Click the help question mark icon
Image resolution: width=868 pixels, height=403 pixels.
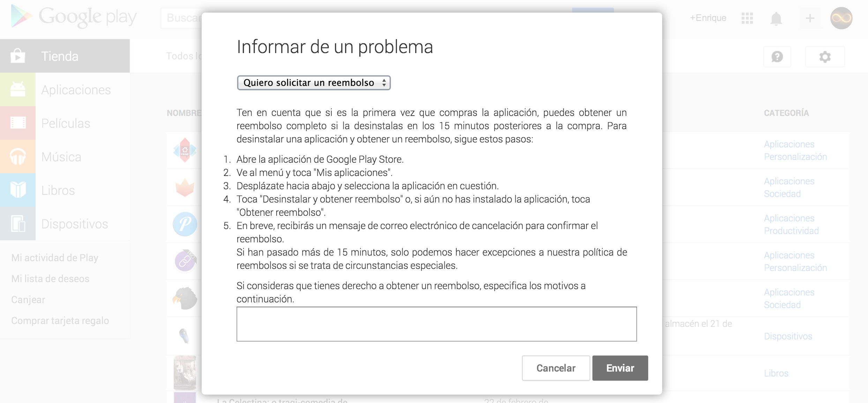tap(777, 57)
